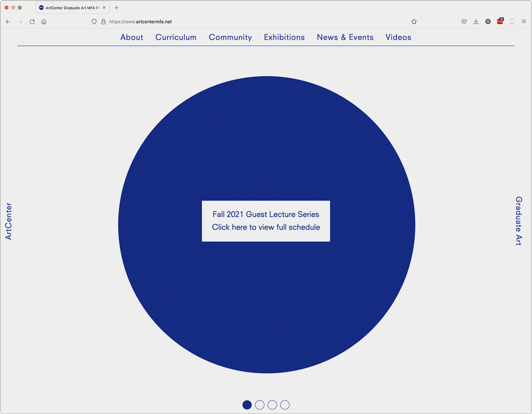Click the site security padlock icon
532x414 pixels.
pyautogui.click(x=103, y=22)
